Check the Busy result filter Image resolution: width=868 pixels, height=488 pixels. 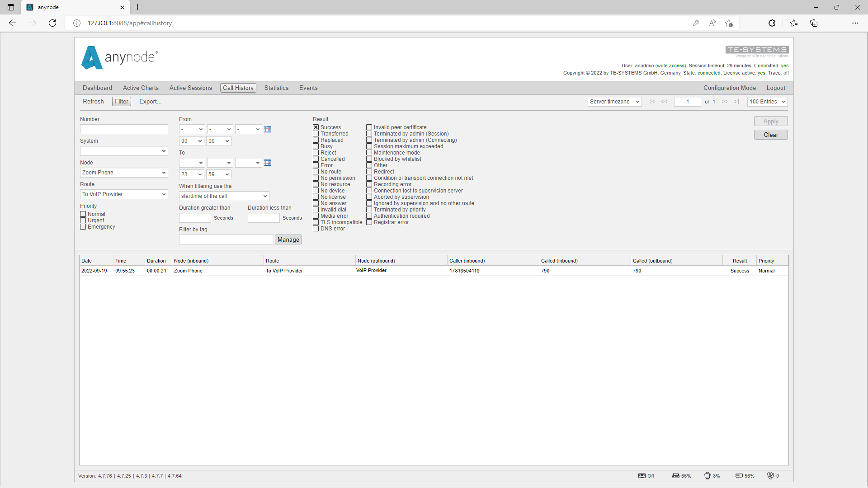tap(316, 146)
